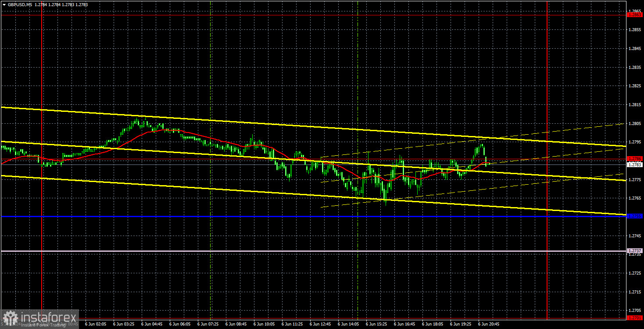Pick the 1.2835 price scale label
The image size is (644, 329).
tap(635, 67)
